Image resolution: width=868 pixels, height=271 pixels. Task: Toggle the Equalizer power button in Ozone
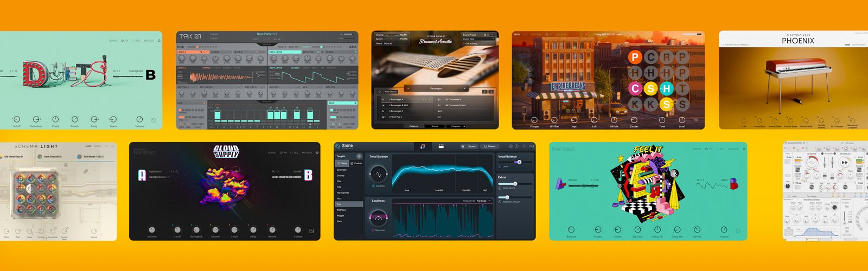(374, 186)
